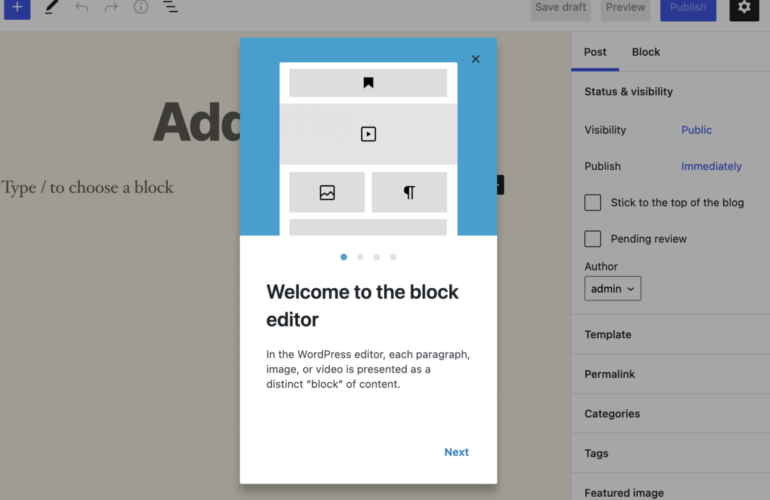The image size is (770, 500).
Task: Collapse the Status & visibility panel
Action: coord(670,91)
